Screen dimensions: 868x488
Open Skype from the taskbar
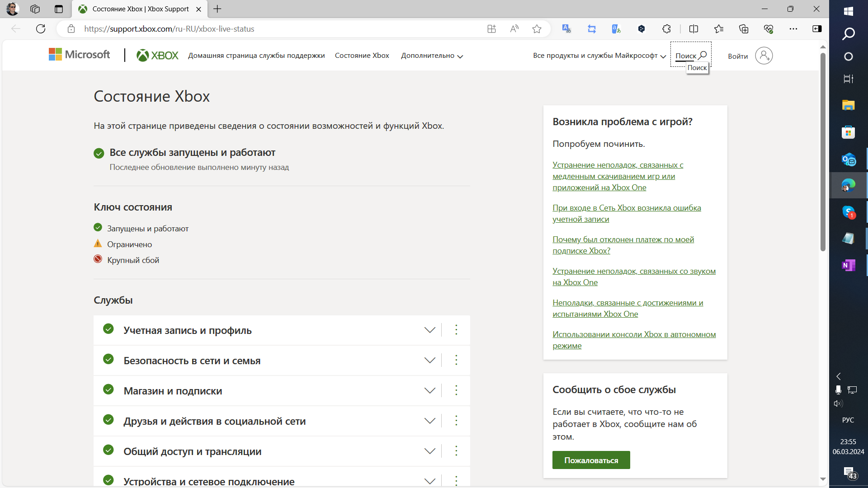849,212
